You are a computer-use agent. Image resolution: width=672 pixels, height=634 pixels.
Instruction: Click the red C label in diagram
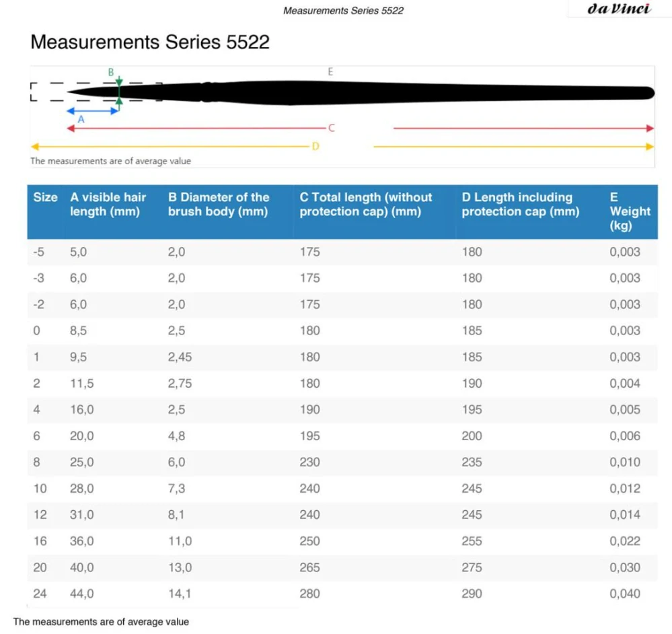click(x=331, y=128)
